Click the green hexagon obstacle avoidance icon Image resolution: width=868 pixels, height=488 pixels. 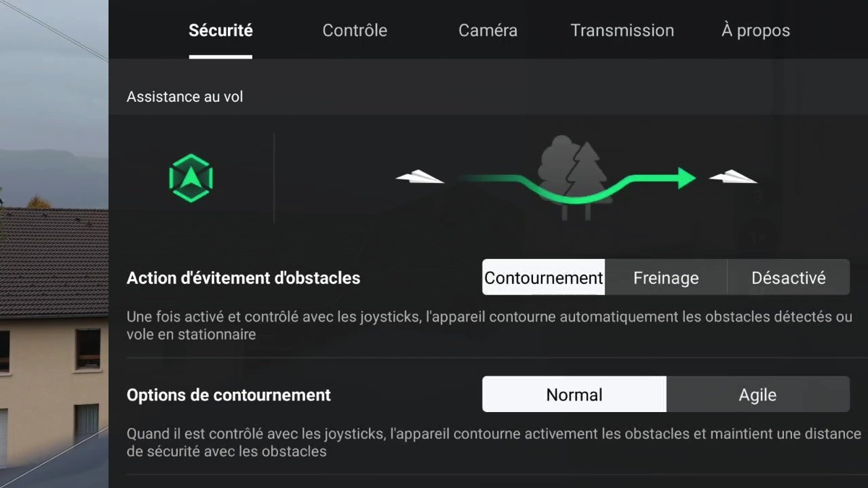click(191, 178)
